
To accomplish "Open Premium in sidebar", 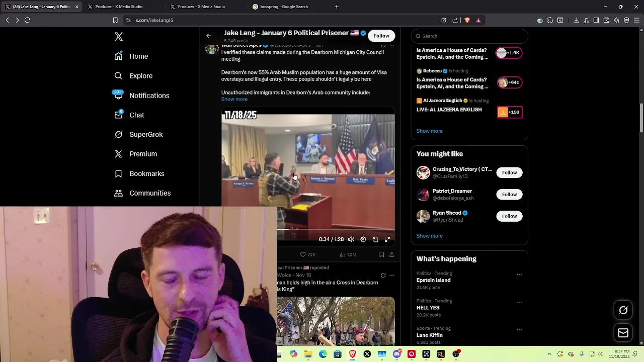I will pyautogui.click(x=135, y=154).
